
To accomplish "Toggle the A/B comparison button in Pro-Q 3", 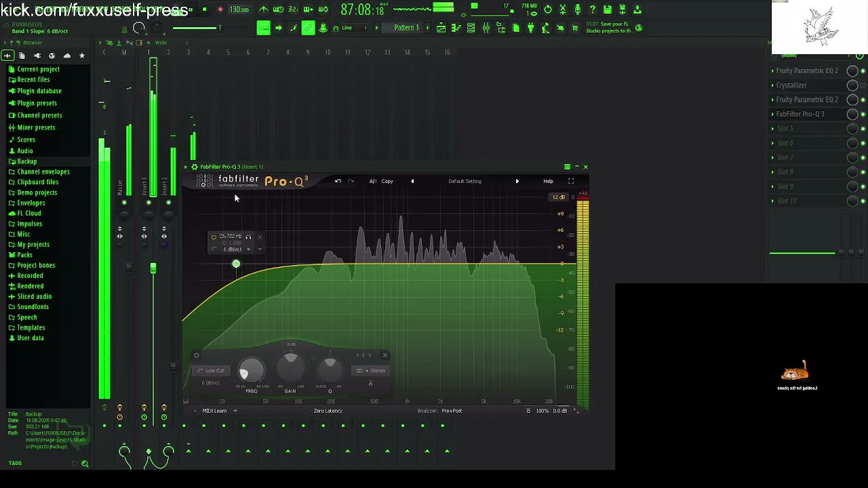I will coord(372,181).
